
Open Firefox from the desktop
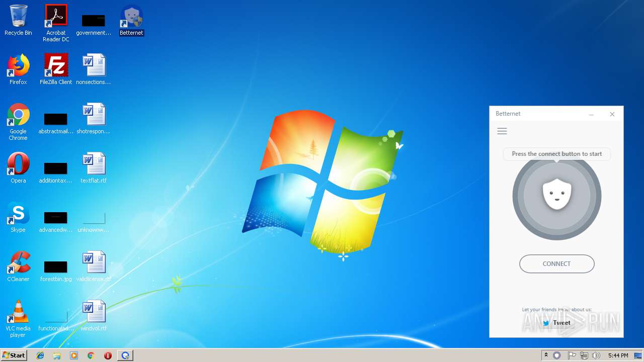tap(18, 69)
